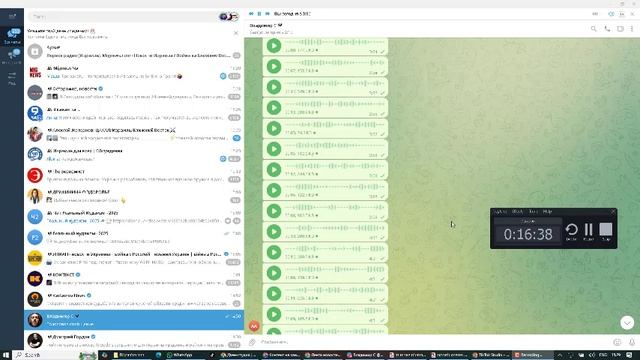Seek in topmost voice message waveform
Screen dimensions: 640x360
pos(335,42)
